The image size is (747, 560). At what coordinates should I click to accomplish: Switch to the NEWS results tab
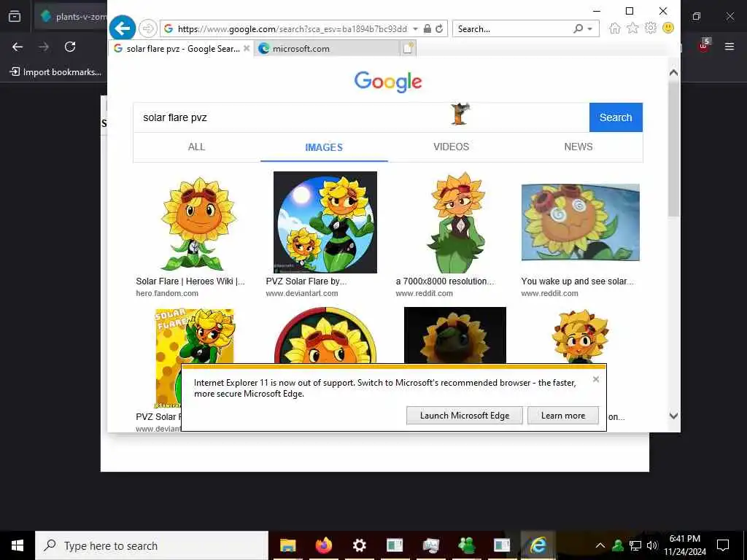pos(578,147)
